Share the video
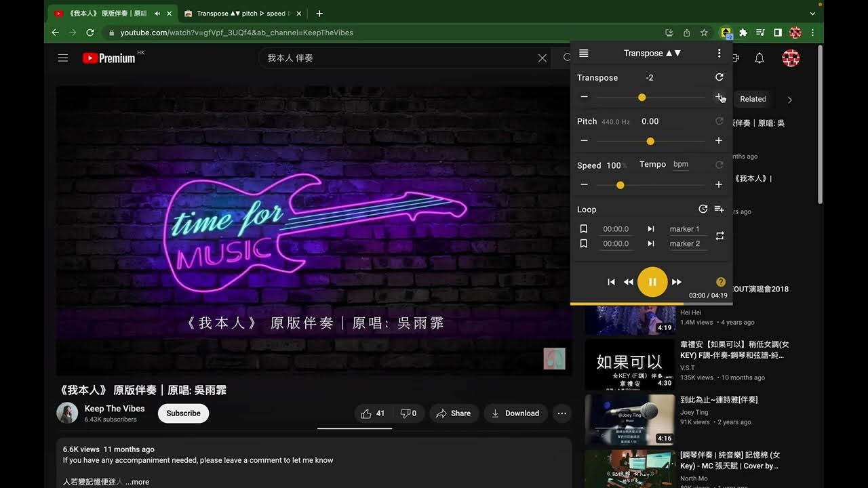The image size is (868, 488). click(454, 413)
